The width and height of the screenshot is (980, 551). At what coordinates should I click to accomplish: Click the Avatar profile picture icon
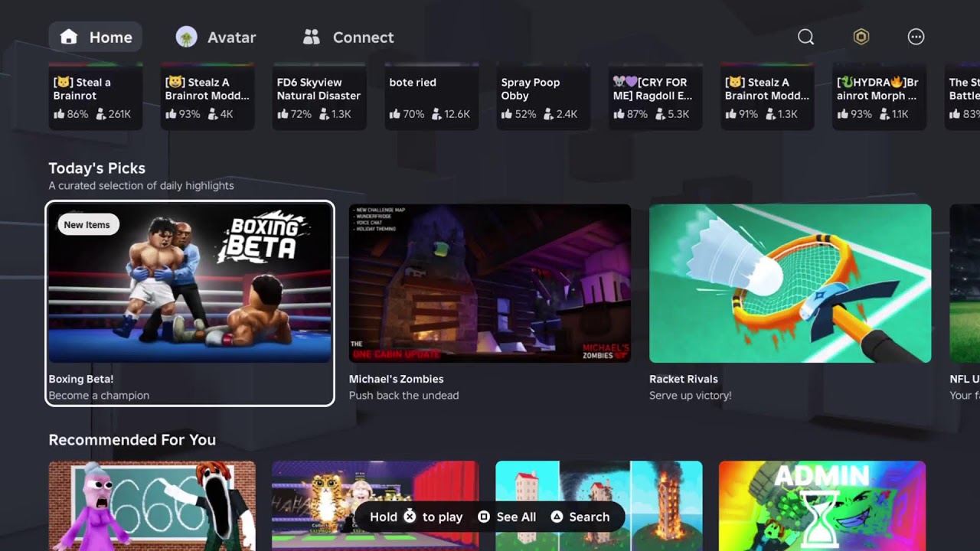click(x=186, y=37)
